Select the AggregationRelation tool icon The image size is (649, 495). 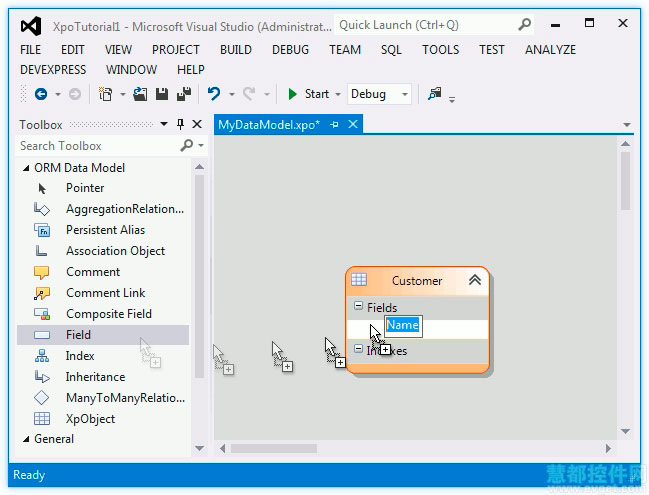41,209
